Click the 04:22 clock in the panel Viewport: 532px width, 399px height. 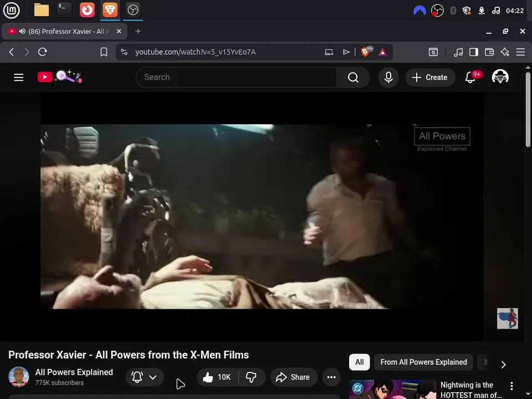[x=515, y=11]
